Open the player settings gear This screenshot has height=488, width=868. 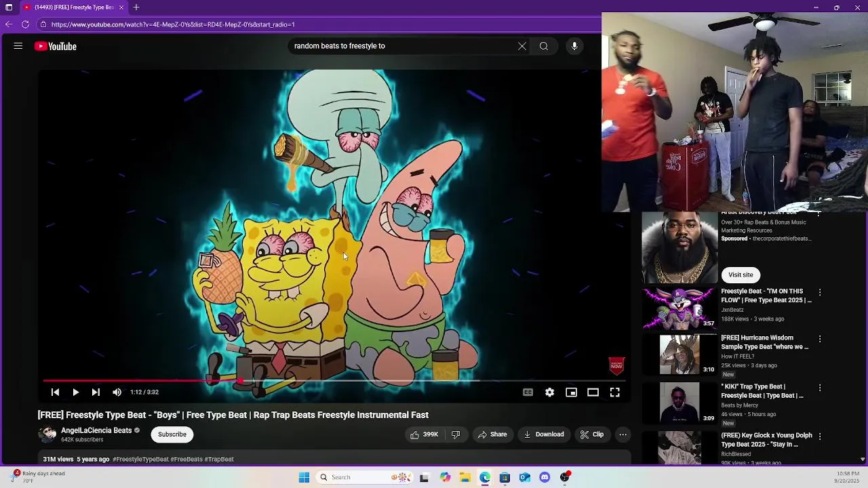[549, 392]
